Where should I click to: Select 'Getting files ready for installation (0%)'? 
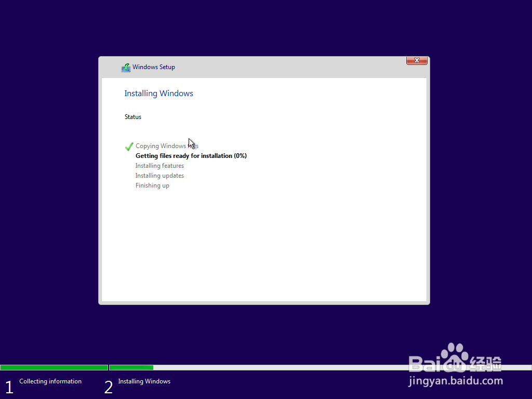[x=191, y=156]
